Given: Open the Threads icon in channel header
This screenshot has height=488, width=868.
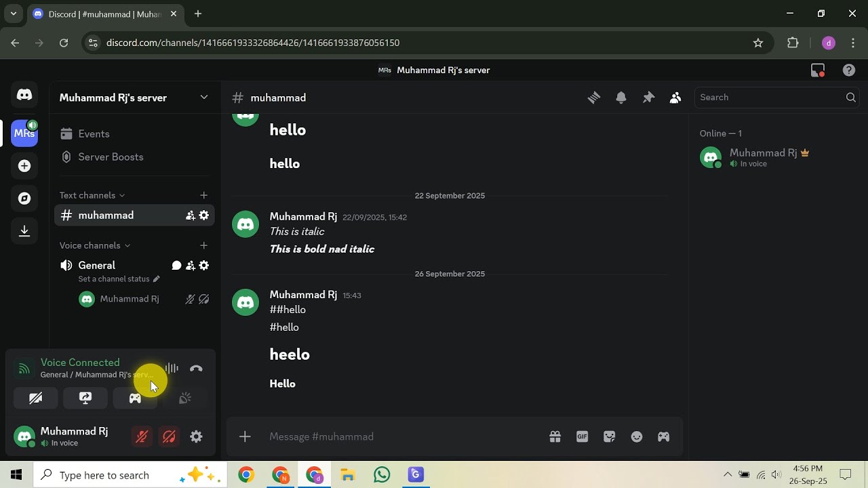Looking at the screenshot, I should 594,98.
